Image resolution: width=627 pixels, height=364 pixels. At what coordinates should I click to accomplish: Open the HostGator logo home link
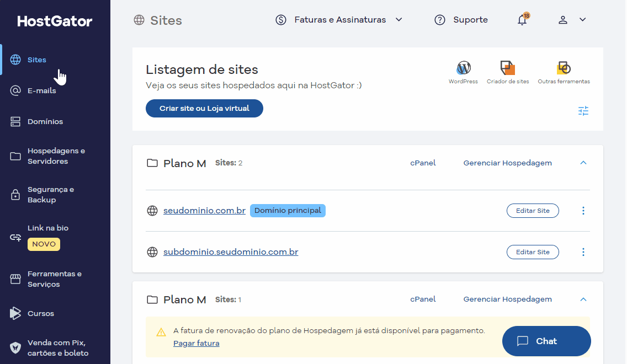click(x=55, y=21)
